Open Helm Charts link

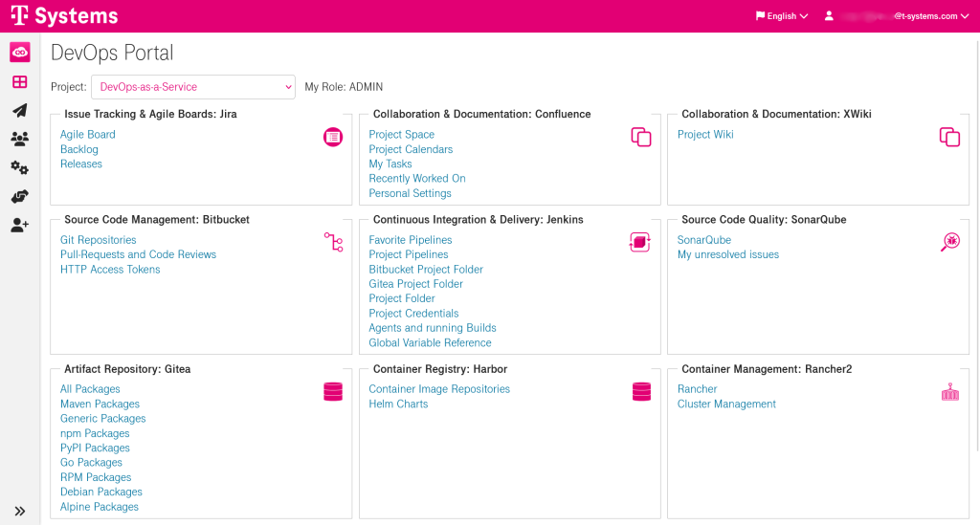pyautogui.click(x=398, y=404)
